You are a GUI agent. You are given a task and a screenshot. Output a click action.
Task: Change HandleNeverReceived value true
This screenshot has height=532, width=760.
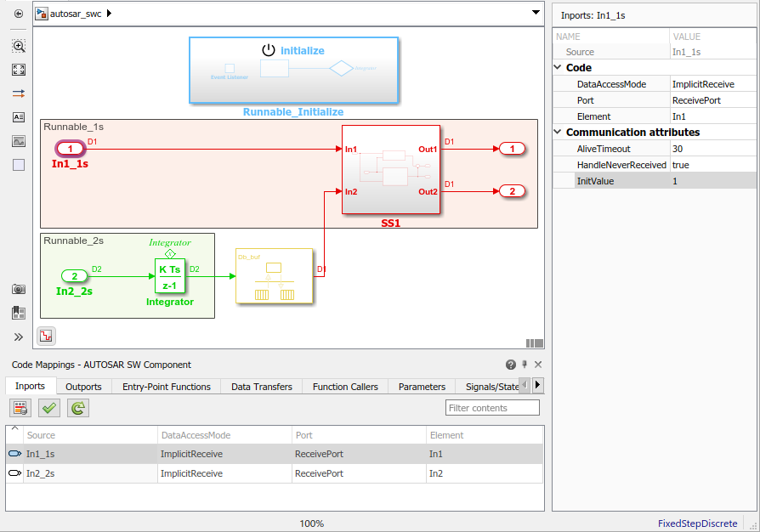(712, 165)
